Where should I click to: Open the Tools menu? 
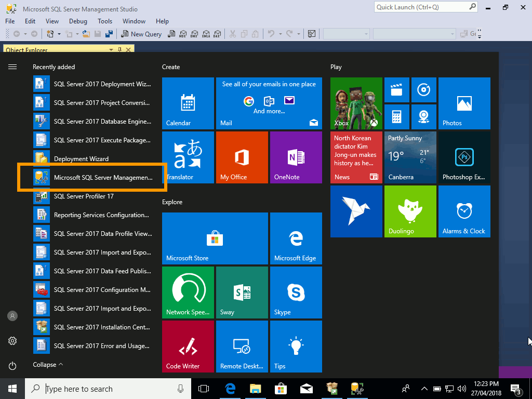coord(105,21)
